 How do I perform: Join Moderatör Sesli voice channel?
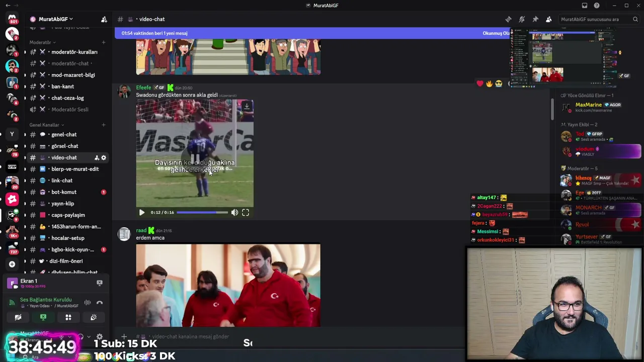point(67,110)
